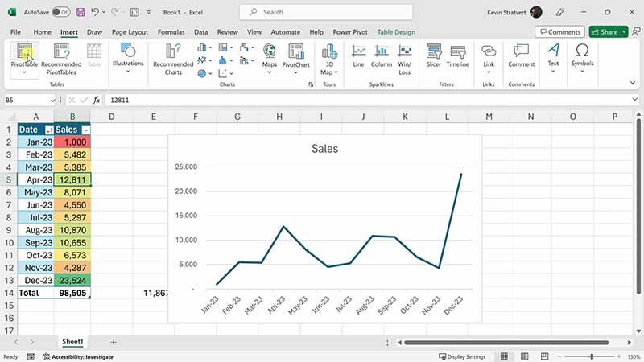
Task: Click the Comments button
Action: tap(559, 31)
